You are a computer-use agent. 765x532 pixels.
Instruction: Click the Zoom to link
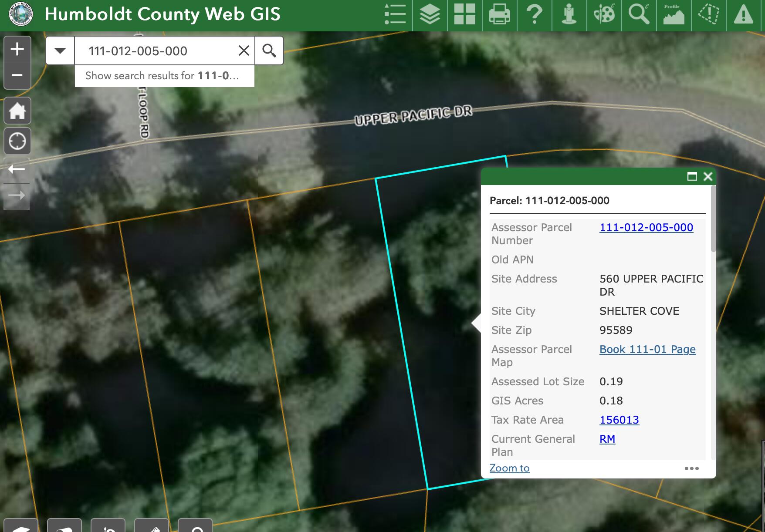[509, 468]
